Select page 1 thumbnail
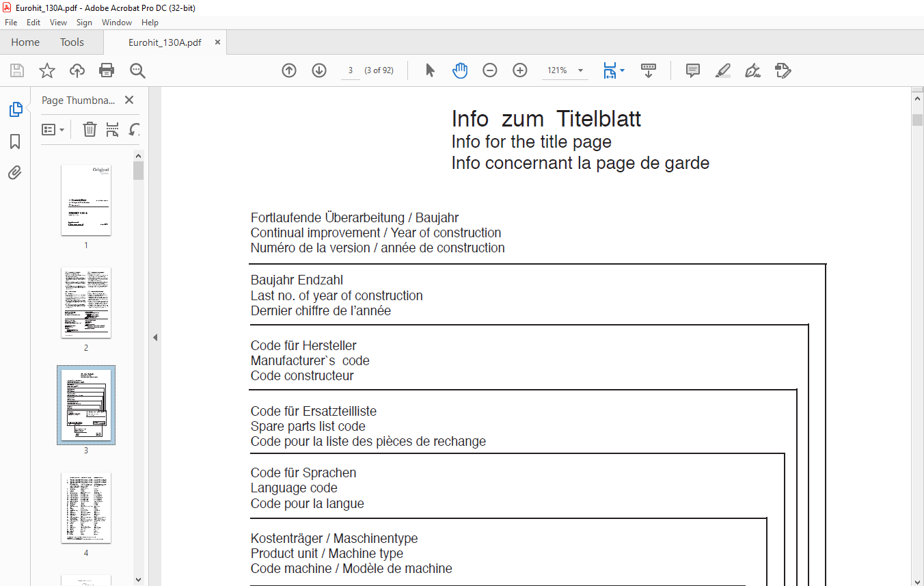 pos(86,200)
